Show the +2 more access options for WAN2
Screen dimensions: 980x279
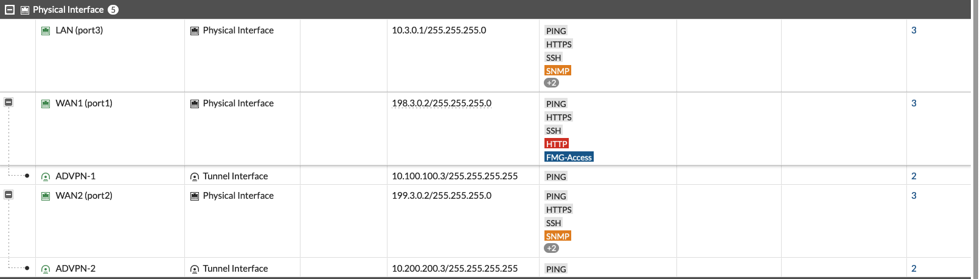point(551,248)
